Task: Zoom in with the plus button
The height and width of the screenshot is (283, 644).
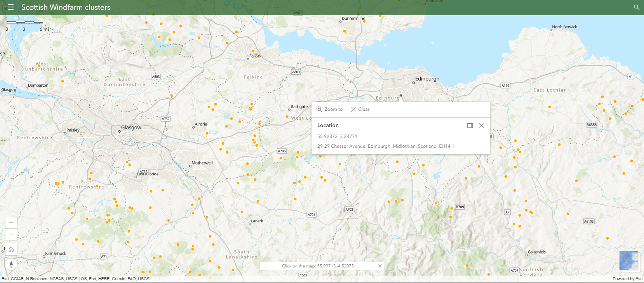Action: (11, 222)
